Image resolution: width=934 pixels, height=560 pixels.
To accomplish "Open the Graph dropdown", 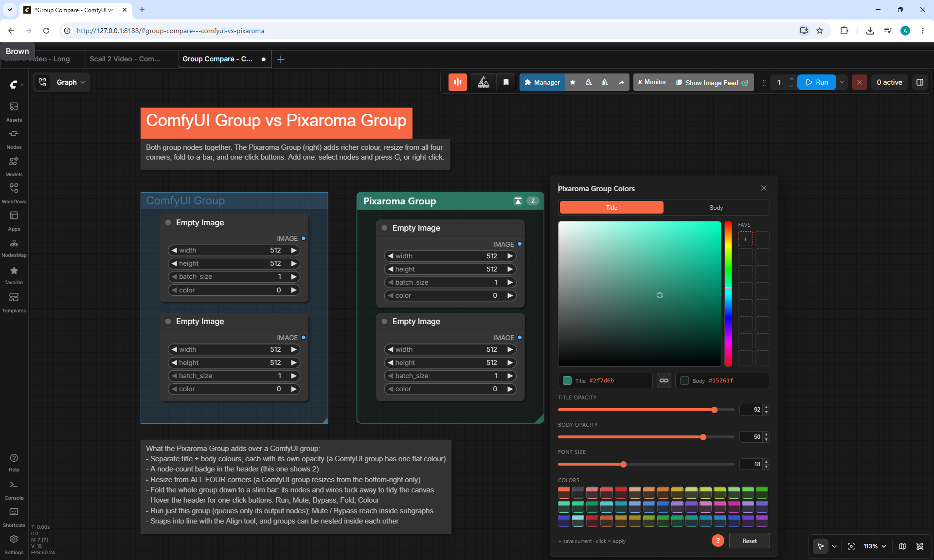I will tap(62, 82).
